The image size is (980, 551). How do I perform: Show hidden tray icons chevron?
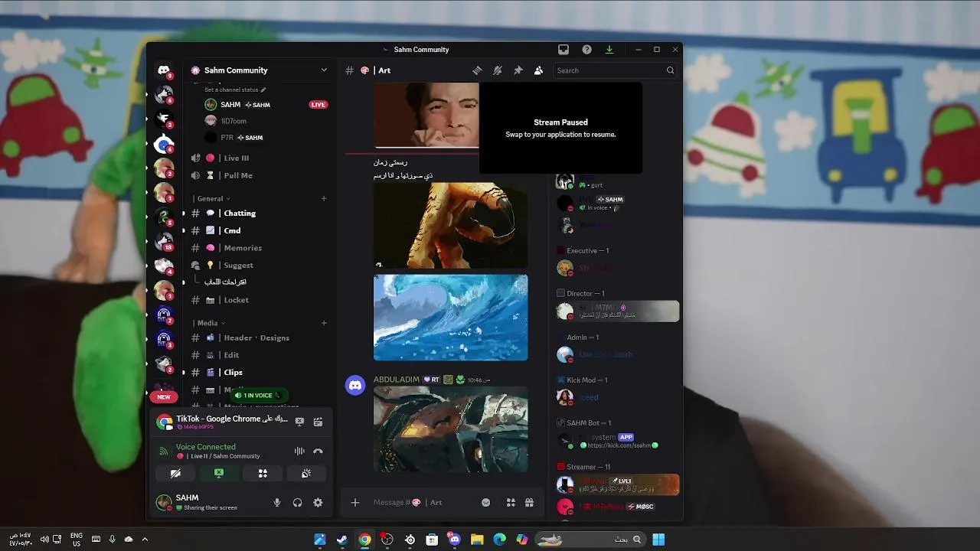145,540
